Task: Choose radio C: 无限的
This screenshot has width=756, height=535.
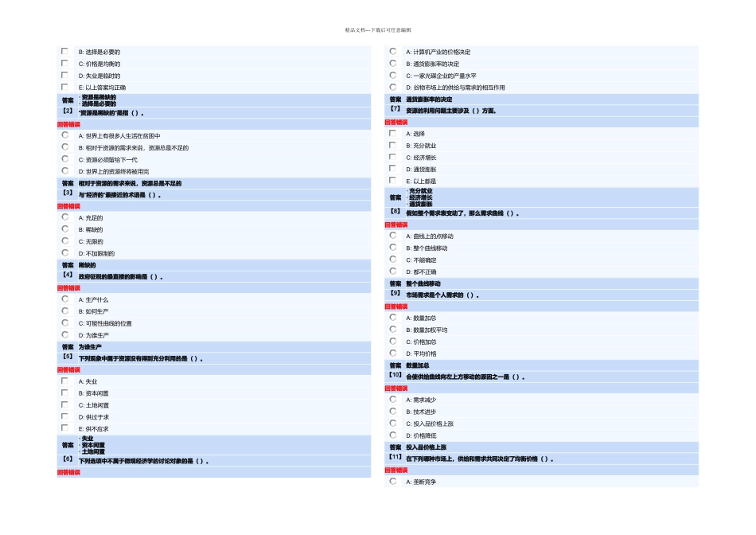Action: (65, 241)
